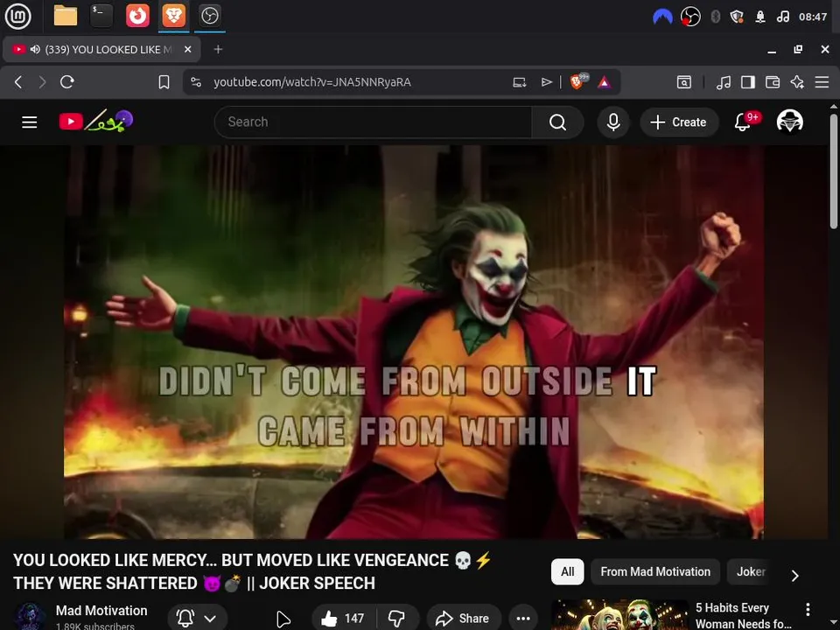Open the 5 Habits Every Woman Needs thumbnail
The width and height of the screenshot is (840, 630).
(x=619, y=614)
